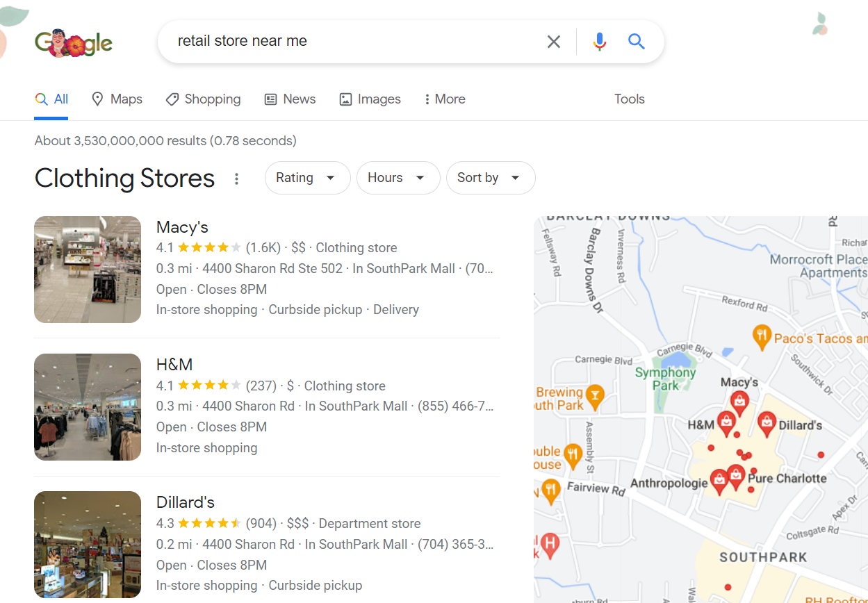Click the Google doodle logo
868x603 pixels.
(x=74, y=43)
